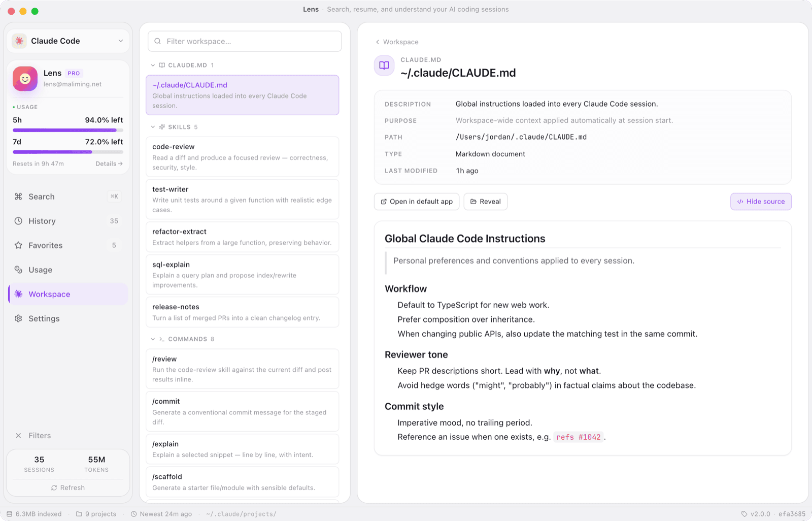Viewport: 812px width, 521px height.
Task: Click the sparkle icon beside SKILLS header
Action: coord(162,127)
